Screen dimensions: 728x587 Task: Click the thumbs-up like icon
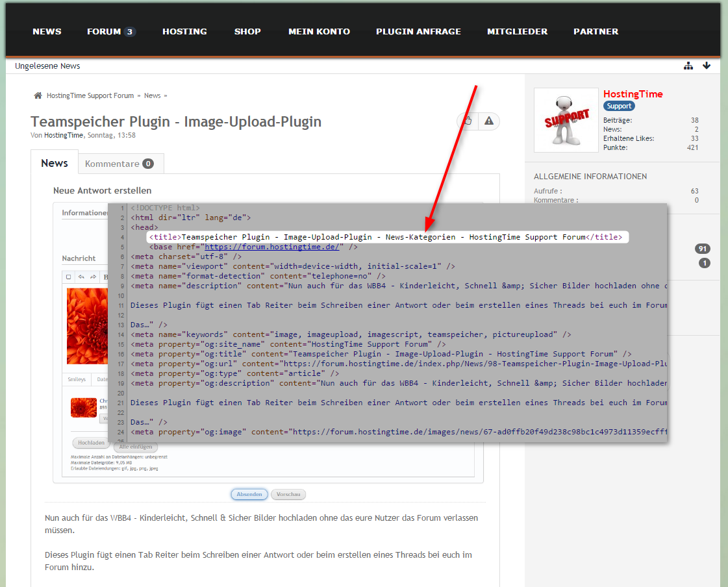pos(468,121)
